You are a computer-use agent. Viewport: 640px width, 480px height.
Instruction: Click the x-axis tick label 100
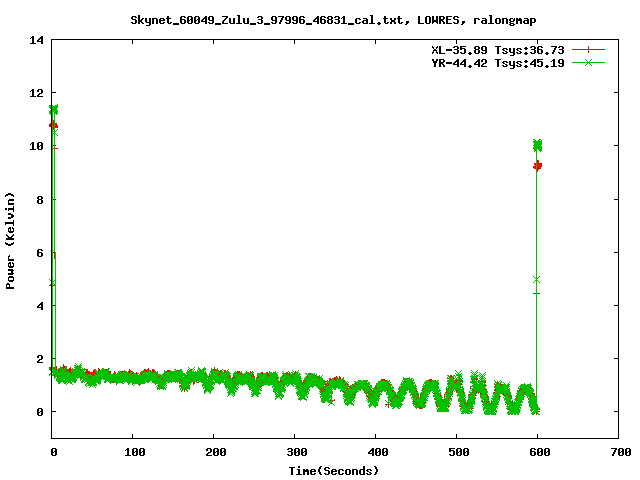[134, 452]
